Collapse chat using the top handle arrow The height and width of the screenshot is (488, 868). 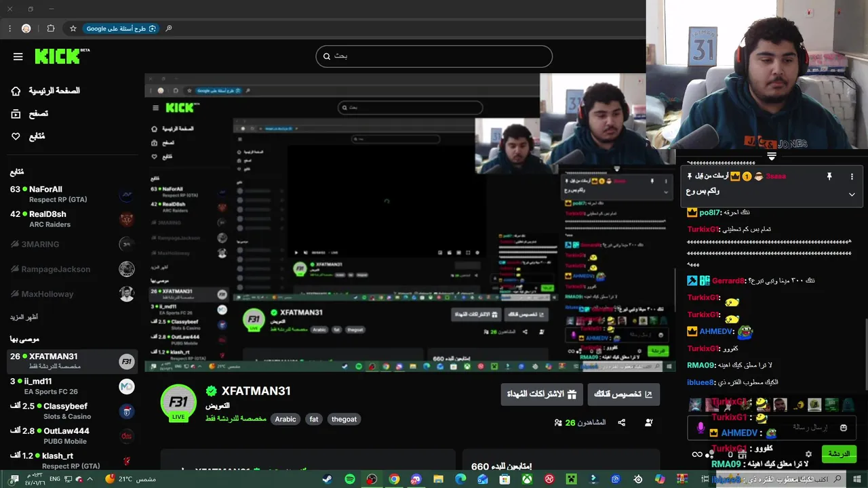click(772, 157)
